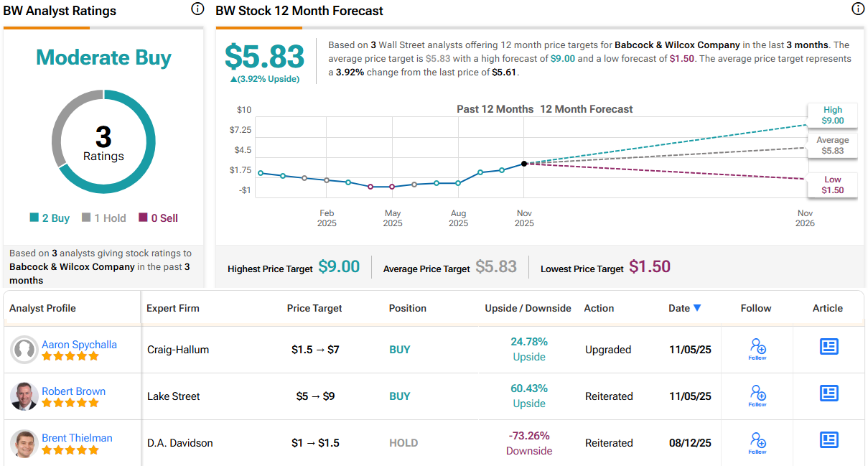The height and width of the screenshot is (466, 868).
Task: Open the article for Craig-Hallum rating
Action: 829,347
